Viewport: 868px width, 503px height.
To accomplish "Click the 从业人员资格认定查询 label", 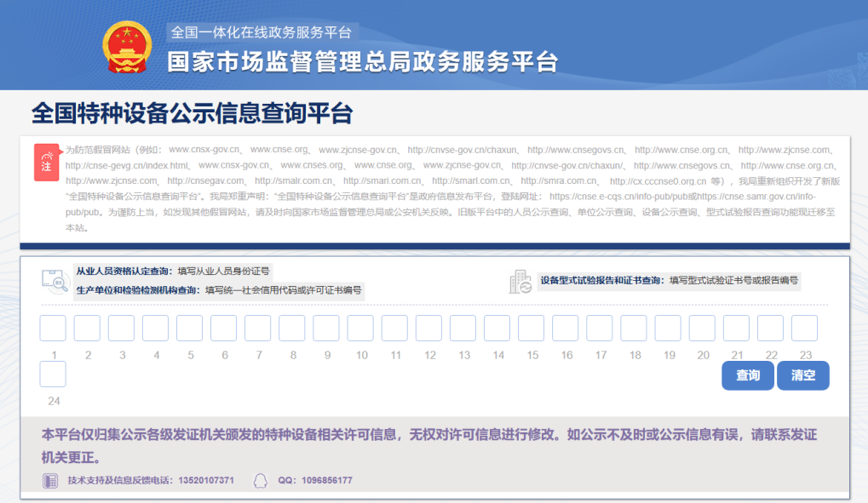I will pos(124,271).
